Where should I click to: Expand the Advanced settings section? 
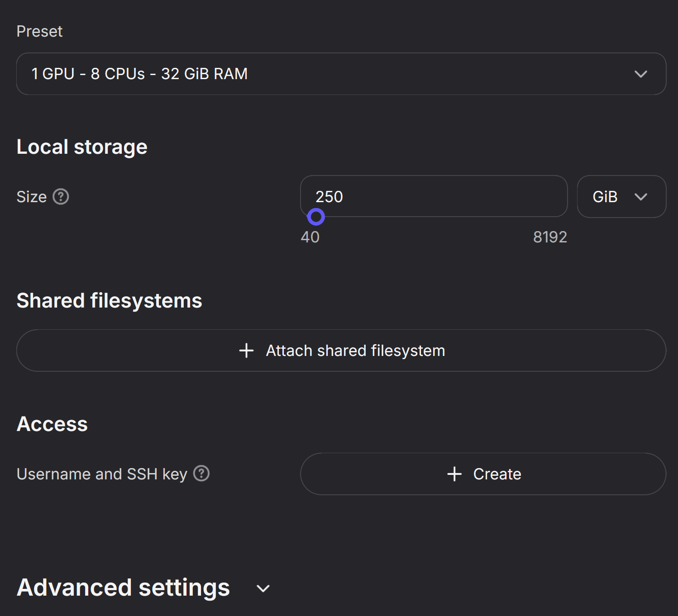point(124,588)
